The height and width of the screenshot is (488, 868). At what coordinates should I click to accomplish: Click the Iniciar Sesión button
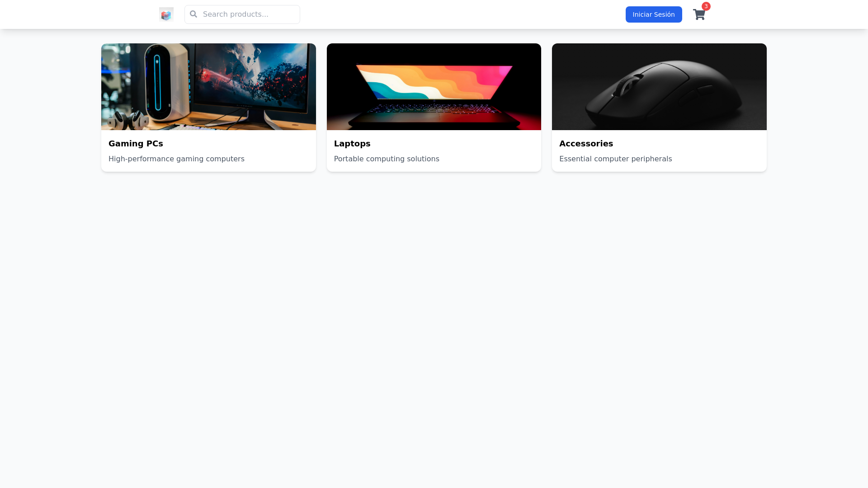point(653,14)
